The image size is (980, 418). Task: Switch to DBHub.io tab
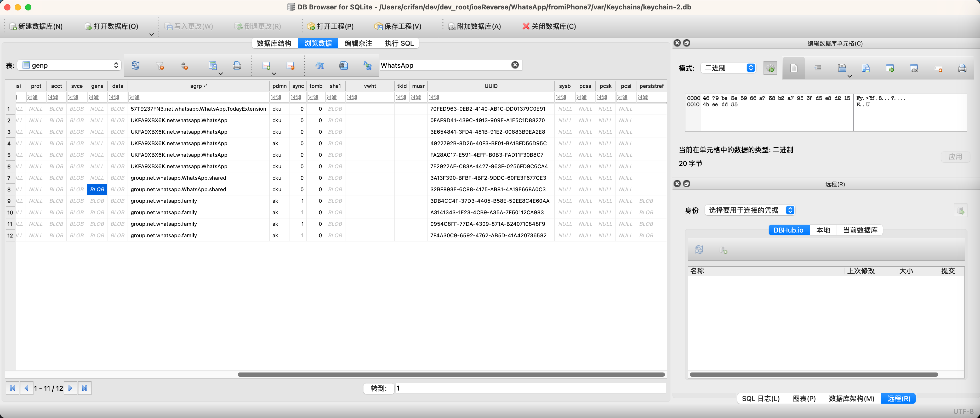789,230
